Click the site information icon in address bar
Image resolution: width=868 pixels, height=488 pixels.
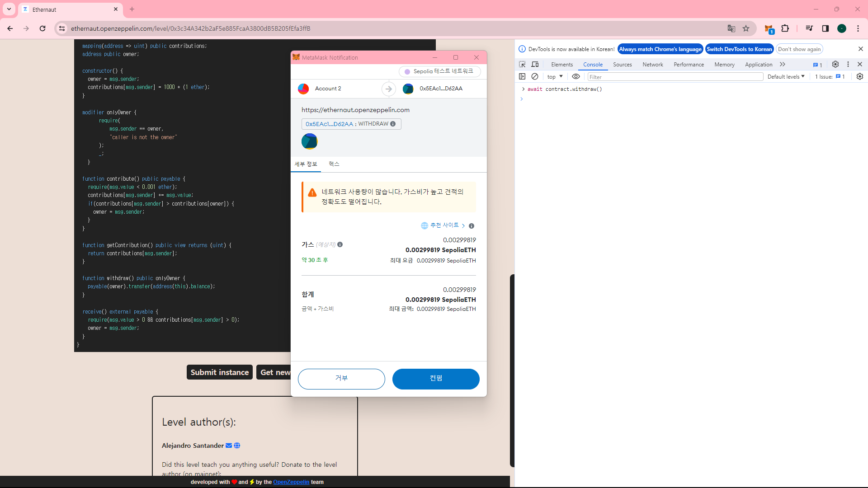(x=62, y=28)
